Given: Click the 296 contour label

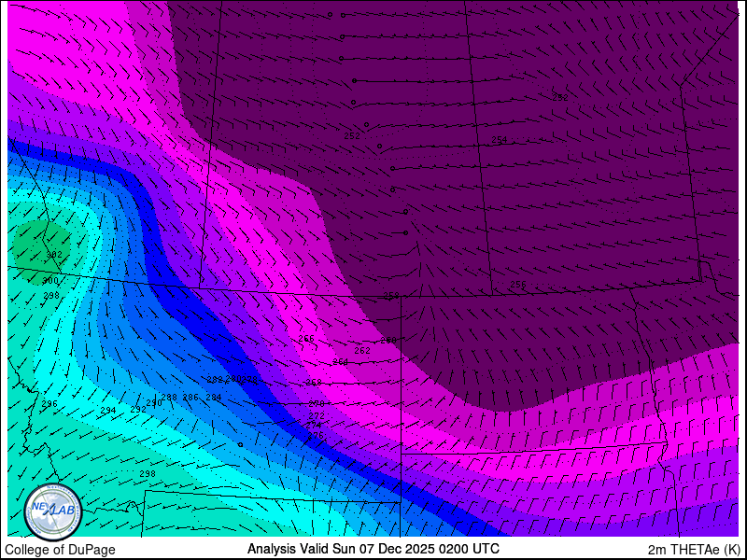Looking at the screenshot, I should click(49, 404).
